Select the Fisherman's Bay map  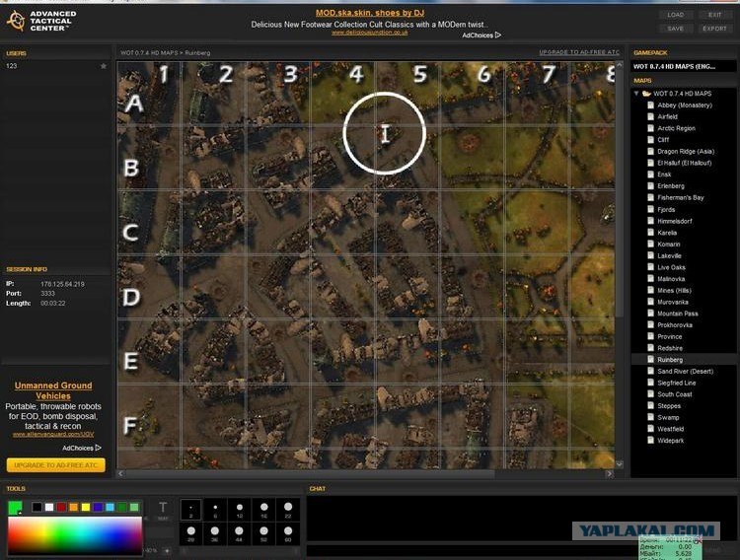tap(681, 197)
